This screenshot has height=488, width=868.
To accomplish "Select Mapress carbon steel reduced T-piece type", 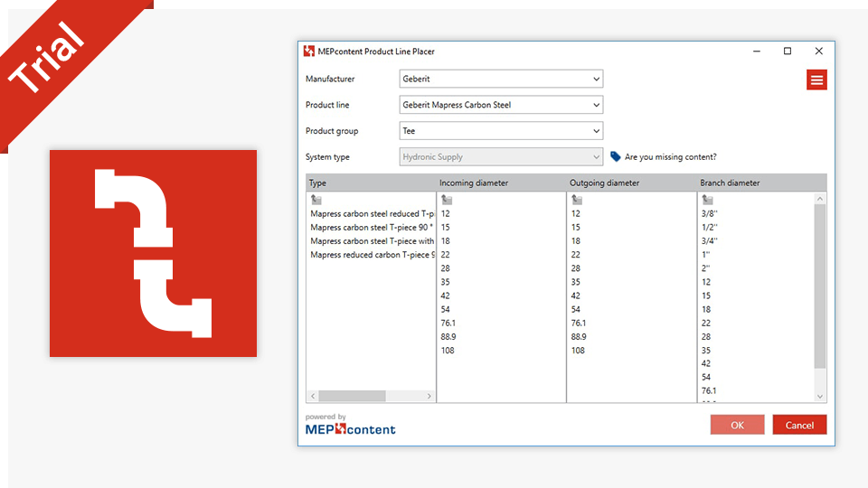I will point(372,213).
